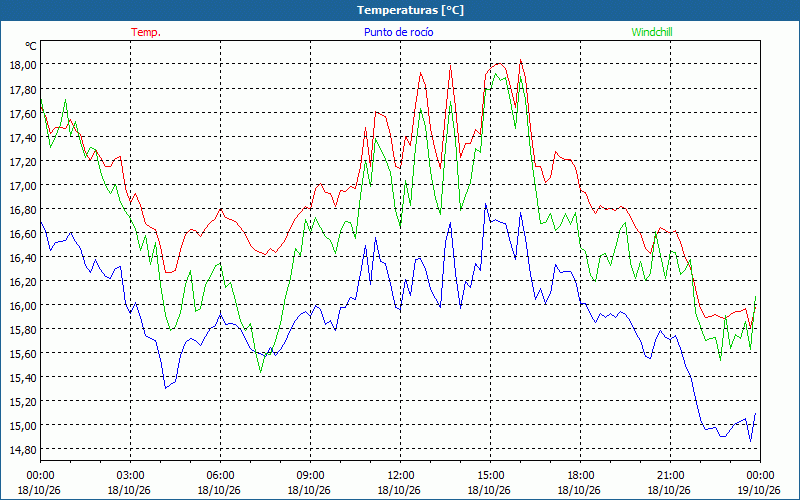Click the 17,40 y-axis value
This screenshot has height=500, width=800.
[23, 137]
